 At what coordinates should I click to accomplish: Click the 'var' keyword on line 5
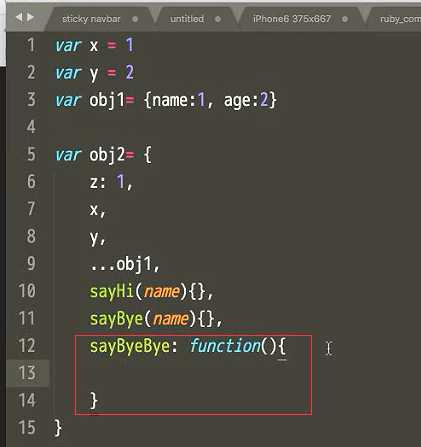pos(68,155)
